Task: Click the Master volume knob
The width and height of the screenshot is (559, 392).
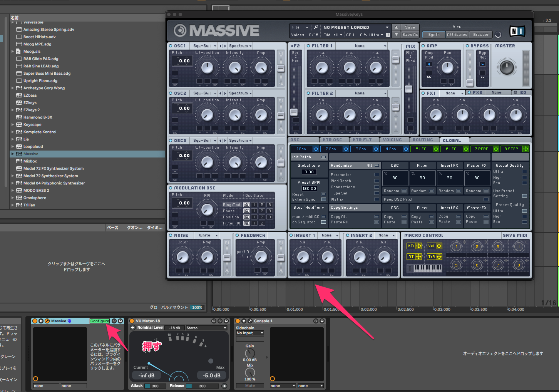Action: [507, 67]
